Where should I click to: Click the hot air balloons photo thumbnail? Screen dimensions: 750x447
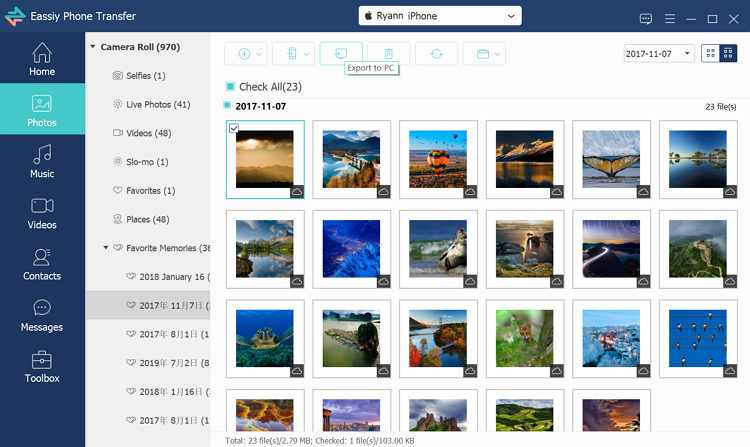click(439, 160)
